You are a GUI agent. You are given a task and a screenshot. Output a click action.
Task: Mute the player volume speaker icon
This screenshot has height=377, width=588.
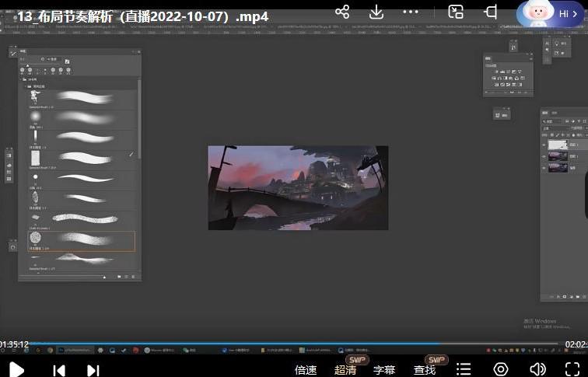tap(537, 369)
